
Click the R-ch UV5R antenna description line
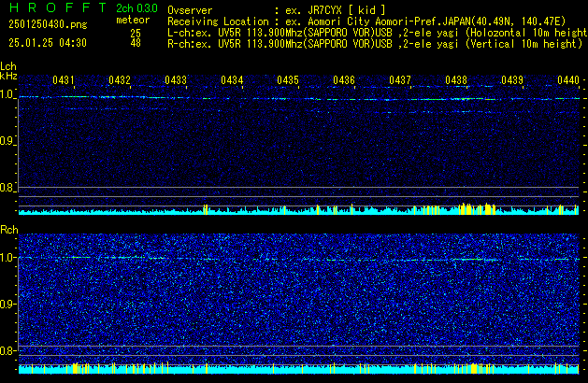point(375,44)
